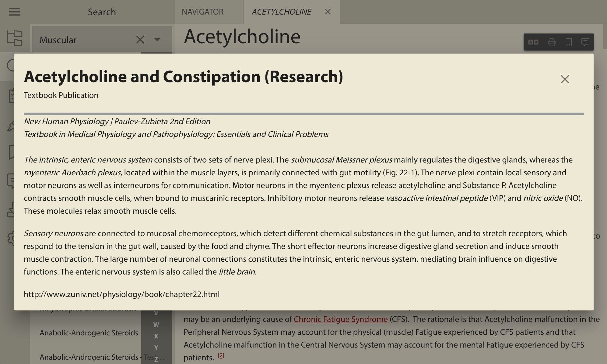Select Anabolic-Androgenic Steroids in list

point(89,333)
